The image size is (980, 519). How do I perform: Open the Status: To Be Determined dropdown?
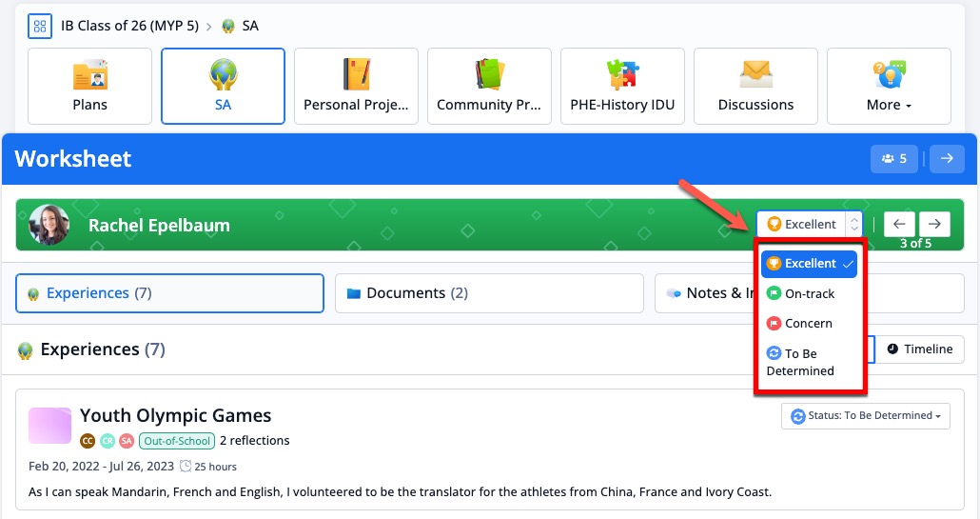865,416
